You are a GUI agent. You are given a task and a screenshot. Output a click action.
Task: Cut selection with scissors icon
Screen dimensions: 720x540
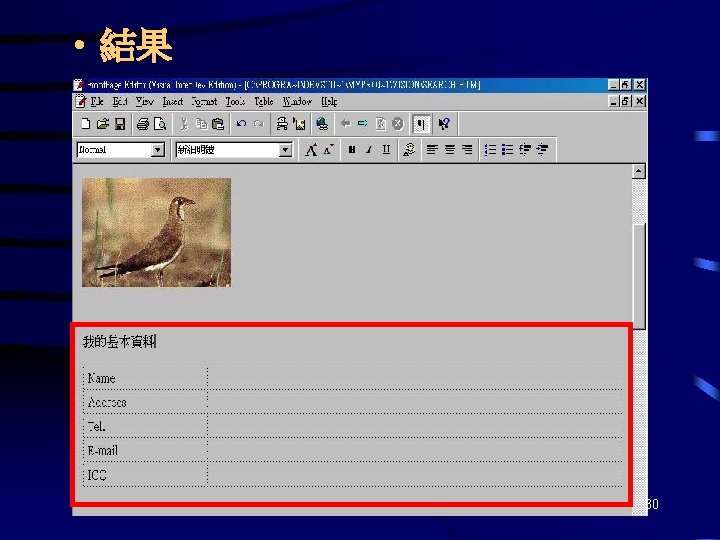[x=184, y=124]
